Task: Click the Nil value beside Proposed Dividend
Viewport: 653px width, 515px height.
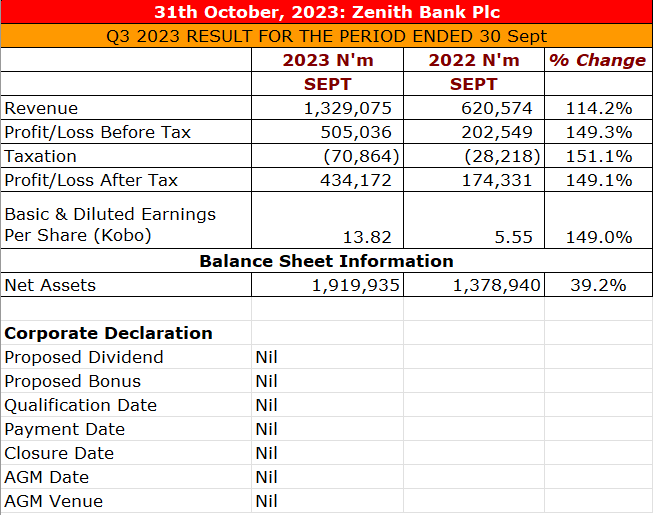Action: [266, 357]
